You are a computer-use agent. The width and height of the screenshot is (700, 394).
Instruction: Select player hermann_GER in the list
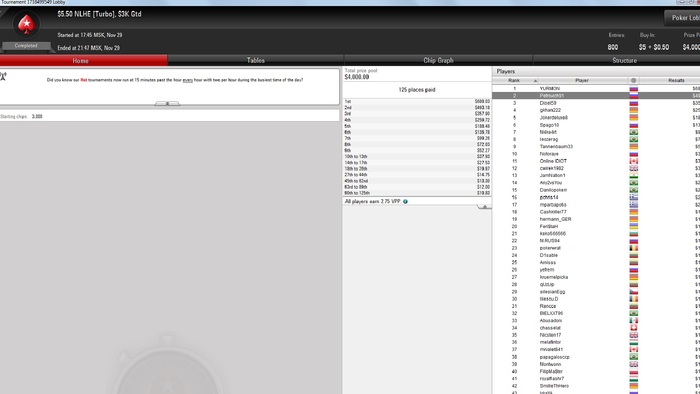pyautogui.click(x=555, y=219)
